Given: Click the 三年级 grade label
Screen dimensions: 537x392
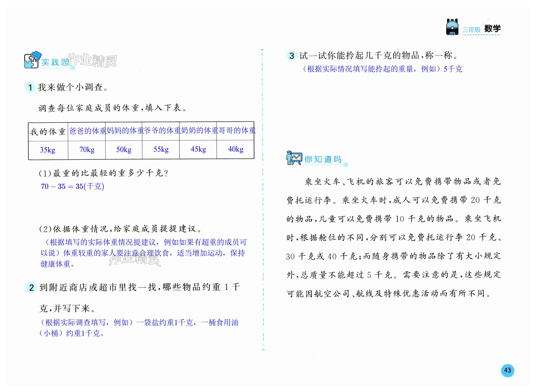Looking at the screenshot, I should [471, 30].
